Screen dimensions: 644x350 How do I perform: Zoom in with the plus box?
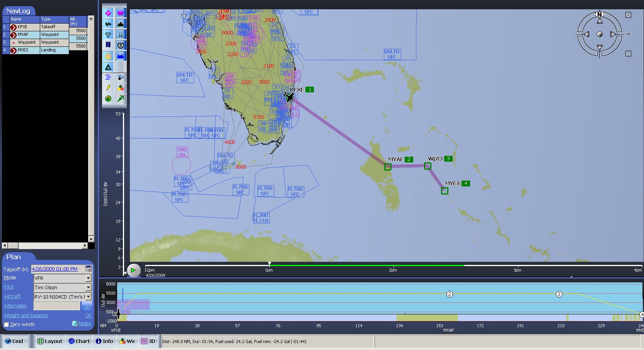(x=629, y=15)
